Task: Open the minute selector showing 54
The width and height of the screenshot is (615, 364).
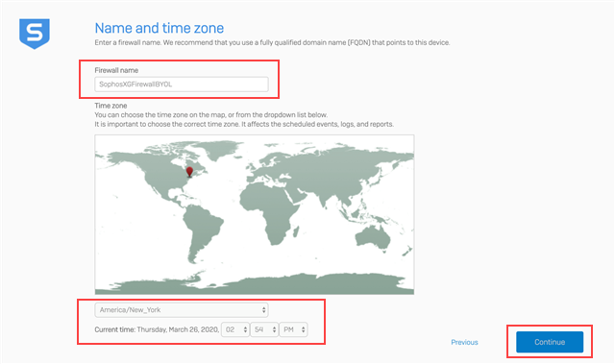Action: tap(264, 329)
